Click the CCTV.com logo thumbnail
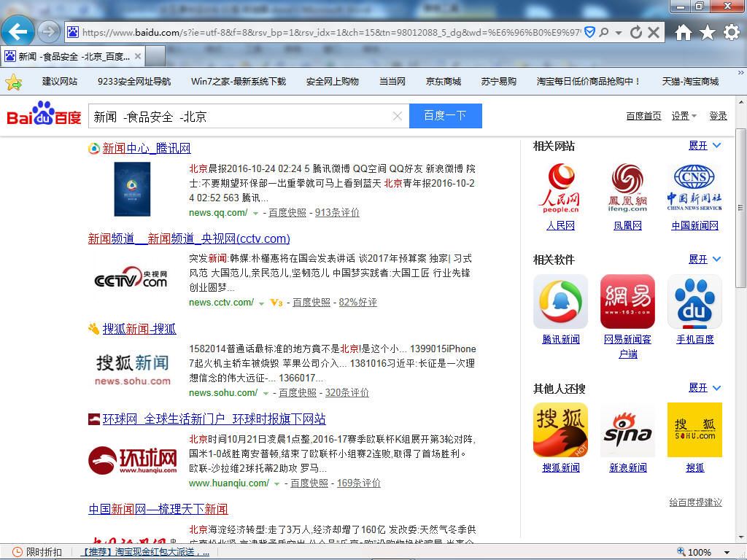This screenshot has width=747, height=560. click(x=131, y=276)
